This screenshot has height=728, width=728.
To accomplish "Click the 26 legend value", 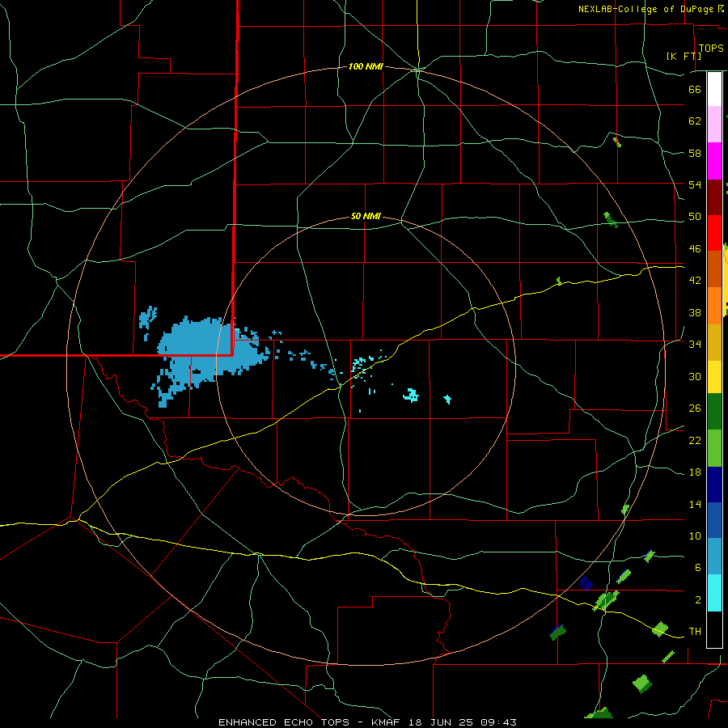I will 695,408.
